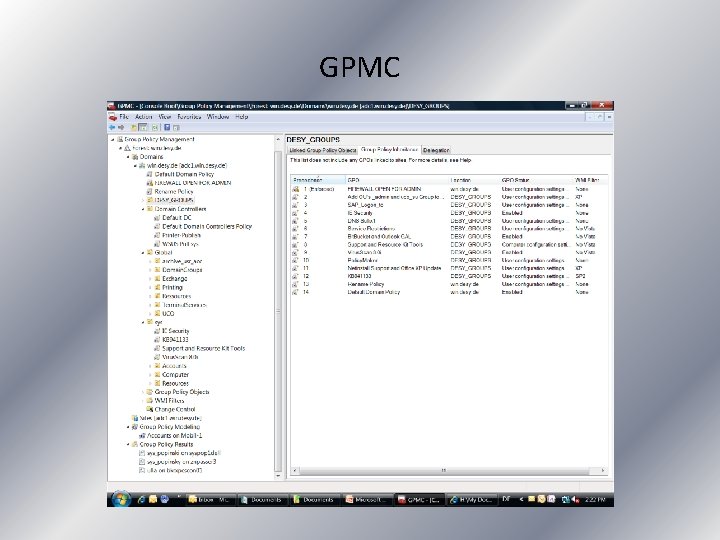Click the blue Help toolbar icon
The width and height of the screenshot is (720, 540).
tap(167, 127)
